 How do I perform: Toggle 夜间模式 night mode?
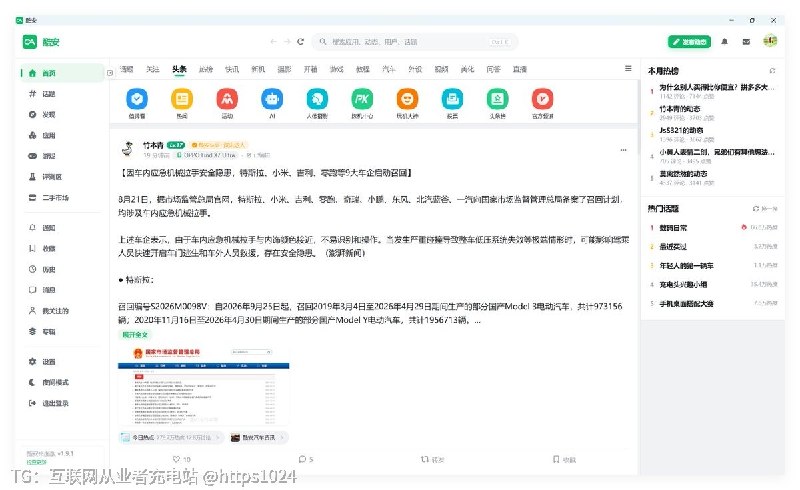[x=60, y=382]
